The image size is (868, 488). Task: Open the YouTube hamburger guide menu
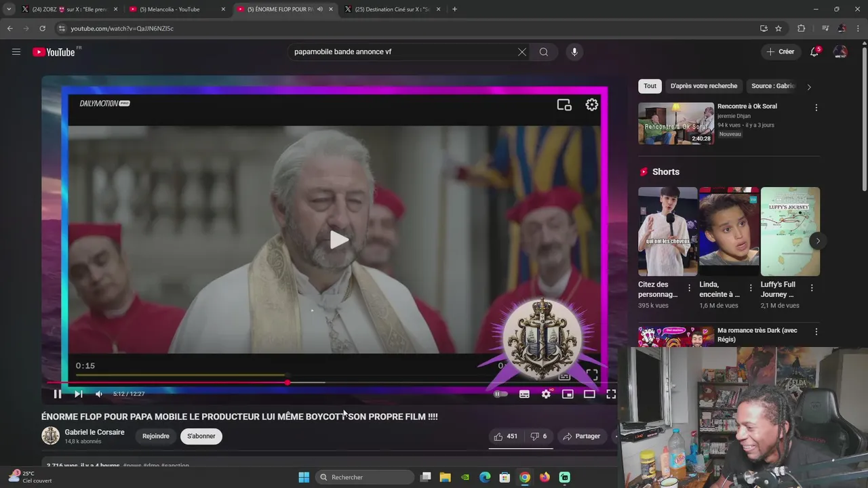pos(16,52)
